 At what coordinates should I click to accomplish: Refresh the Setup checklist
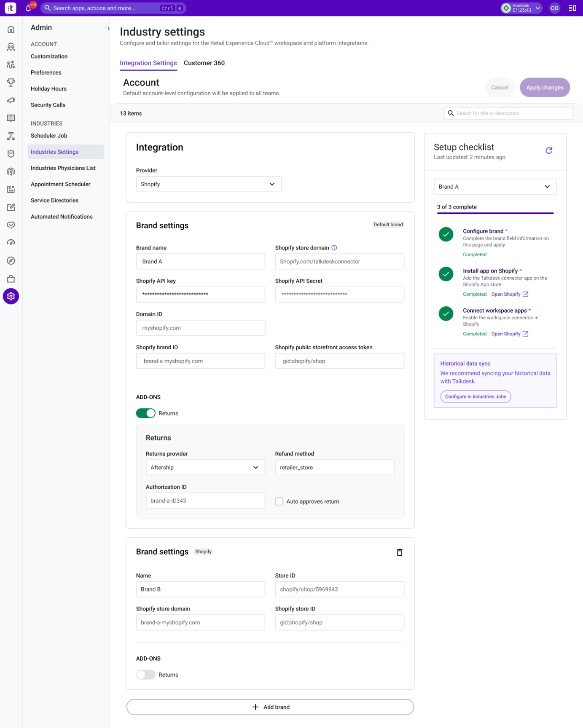coord(548,150)
